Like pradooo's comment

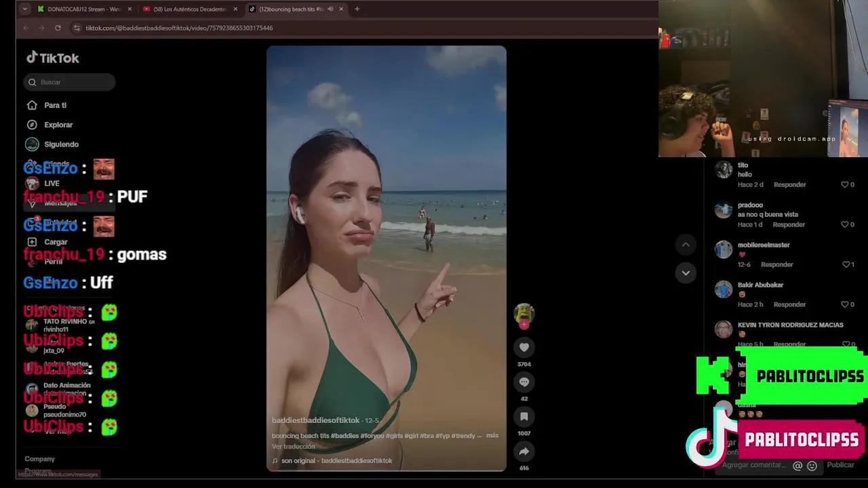pyautogui.click(x=845, y=224)
